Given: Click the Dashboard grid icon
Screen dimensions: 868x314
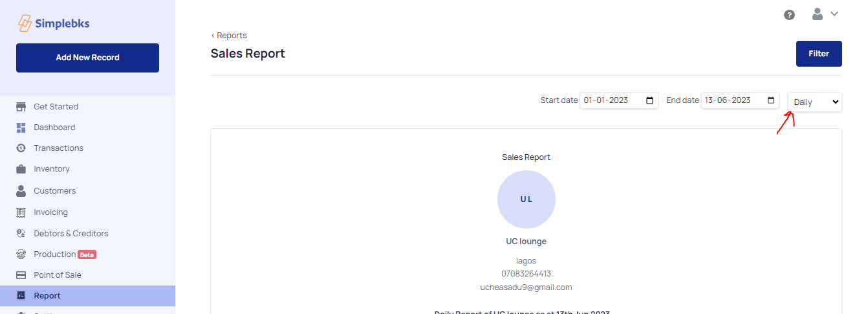Looking at the screenshot, I should (x=21, y=128).
